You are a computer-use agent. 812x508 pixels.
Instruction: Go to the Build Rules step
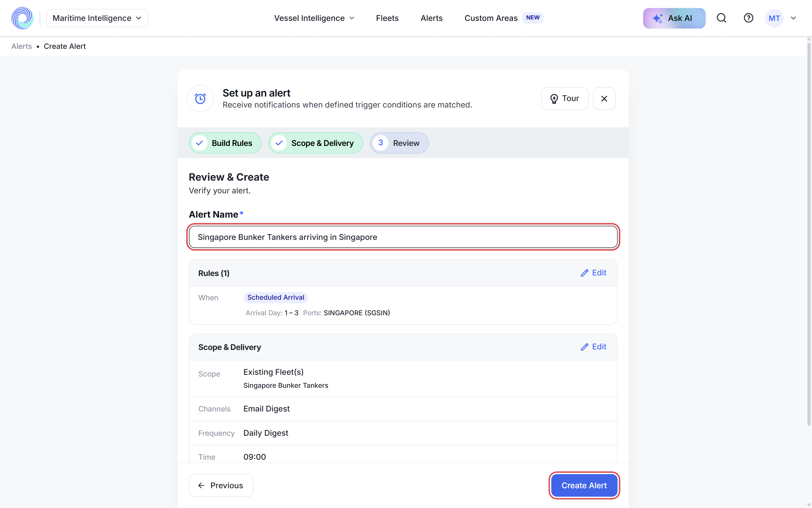click(225, 143)
